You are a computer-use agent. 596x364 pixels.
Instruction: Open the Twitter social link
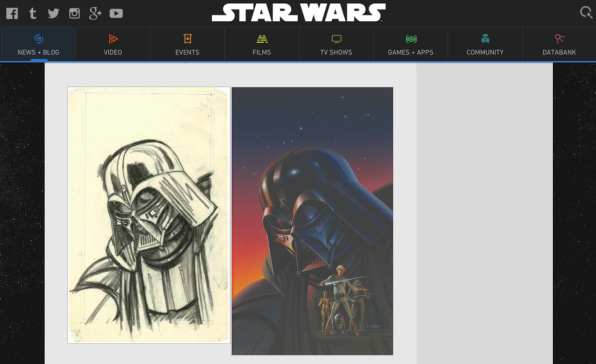tap(54, 13)
